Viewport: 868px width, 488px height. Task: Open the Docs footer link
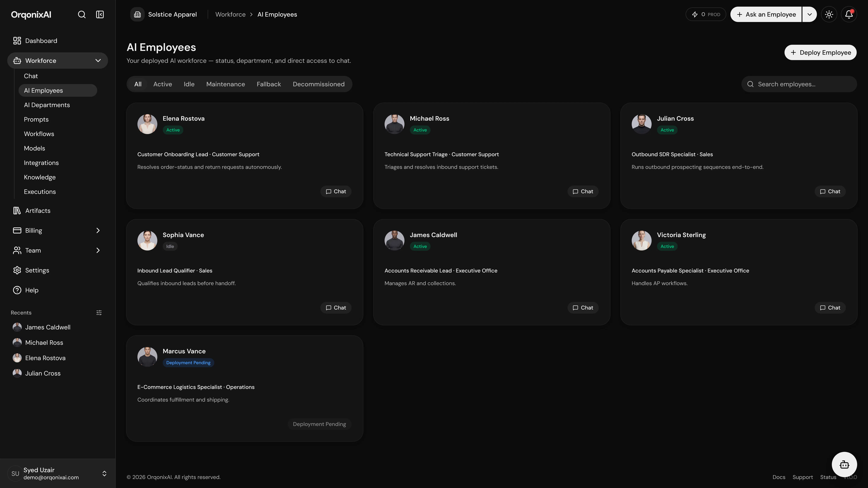click(779, 477)
